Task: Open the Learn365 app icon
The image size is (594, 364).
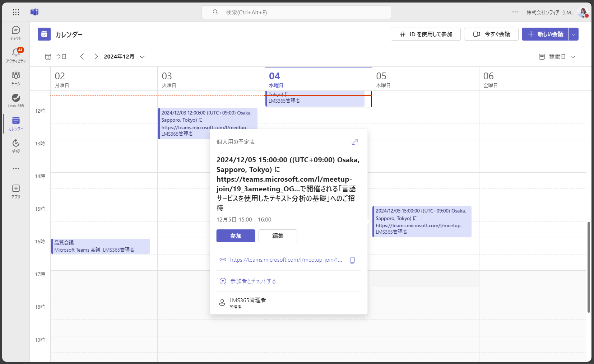Action: tap(16, 100)
